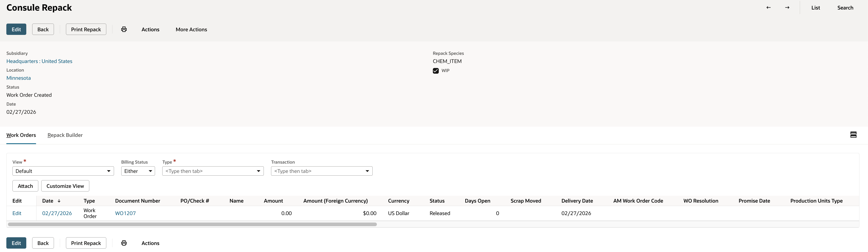This screenshot has width=868, height=252.
Task: Click the Attach button
Action: click(25, 186)
